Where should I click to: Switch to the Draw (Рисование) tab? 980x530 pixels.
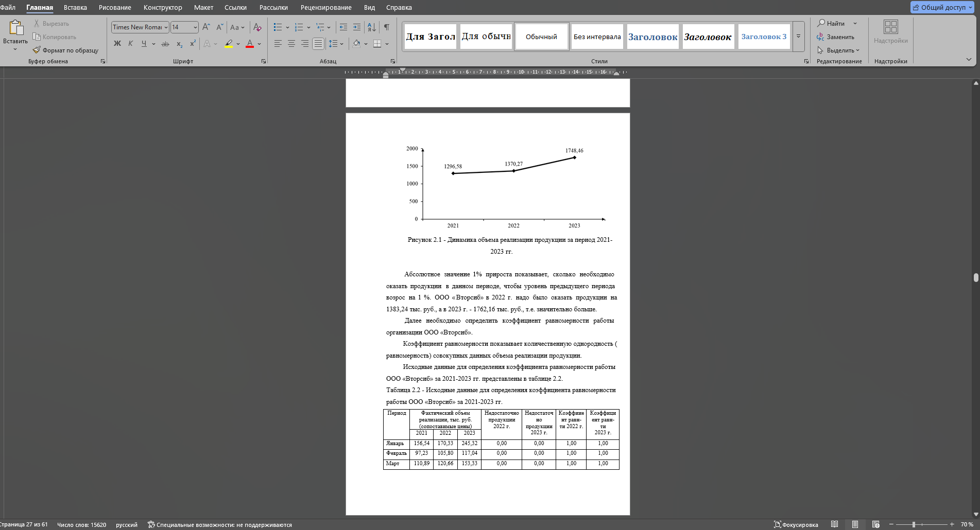(x=115, y=7)
